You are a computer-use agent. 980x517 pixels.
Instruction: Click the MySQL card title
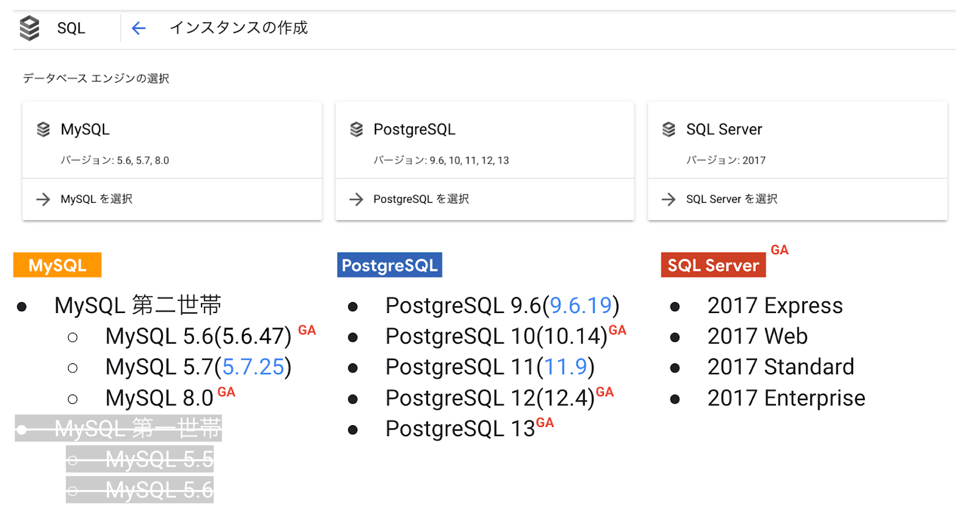point(85,129)
